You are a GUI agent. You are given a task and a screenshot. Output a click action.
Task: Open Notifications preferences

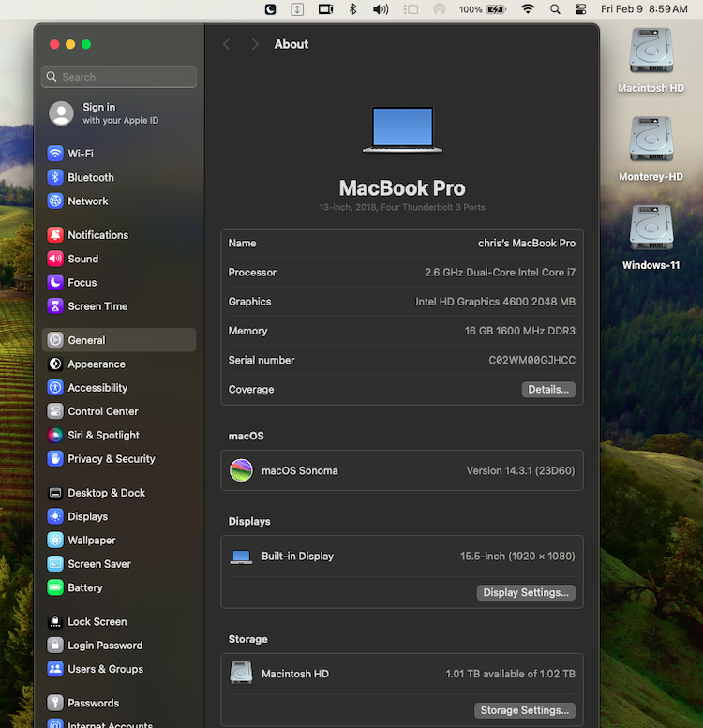(119, 235)
